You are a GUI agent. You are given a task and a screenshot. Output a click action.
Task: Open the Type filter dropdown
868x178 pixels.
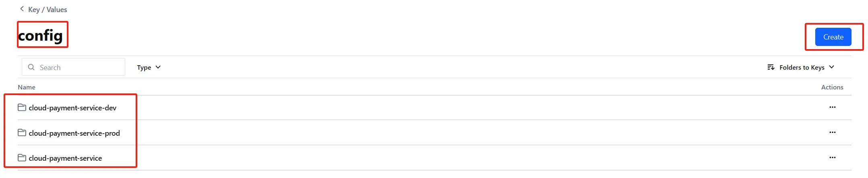(x=149, y=67)
